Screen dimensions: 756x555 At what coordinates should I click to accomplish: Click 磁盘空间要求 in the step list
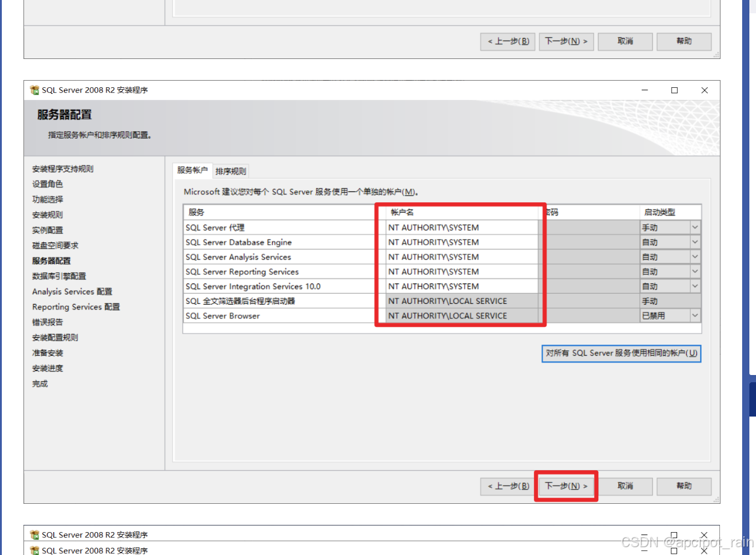pyautogui.click(x=55, y=246)
